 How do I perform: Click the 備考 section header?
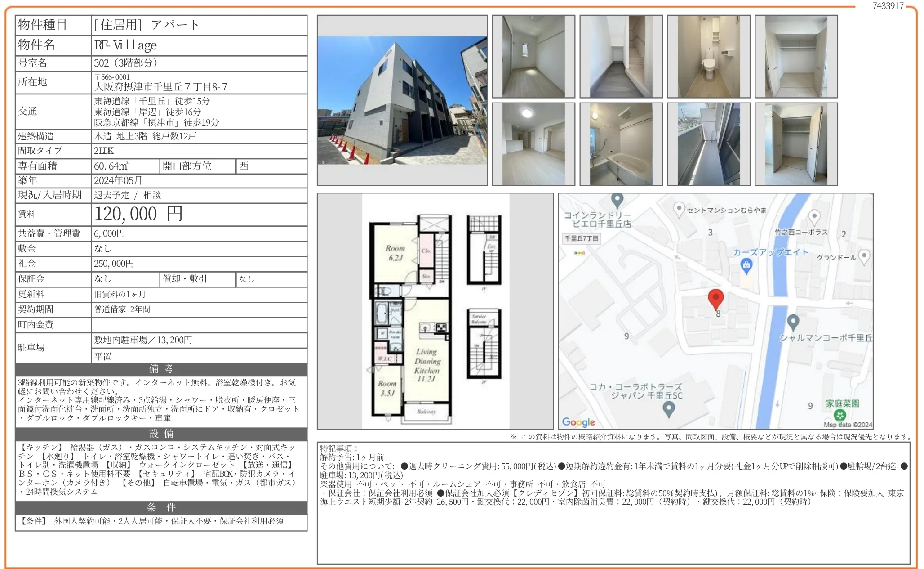click(161, 369)
